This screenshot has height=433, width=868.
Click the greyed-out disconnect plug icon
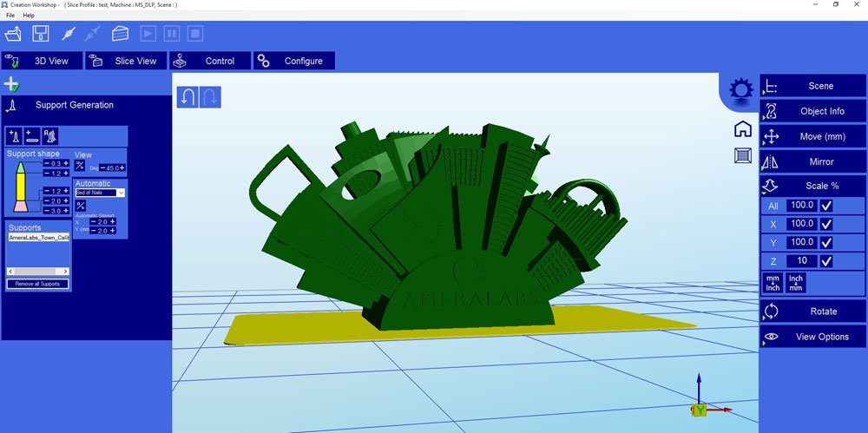(93, 34)
